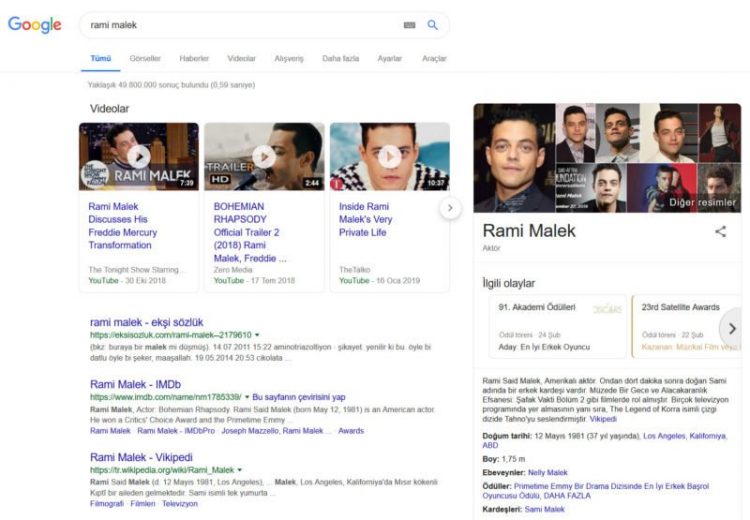Expand awards with DAHA FAZLA link
The image size is (750, 520).
pos(567,495)
